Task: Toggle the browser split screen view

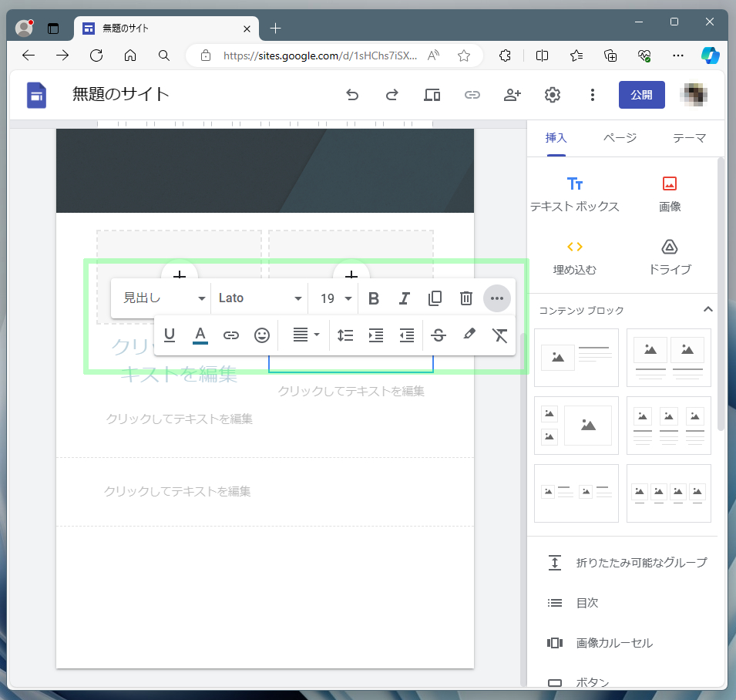Action: click(x=542, y=56)
